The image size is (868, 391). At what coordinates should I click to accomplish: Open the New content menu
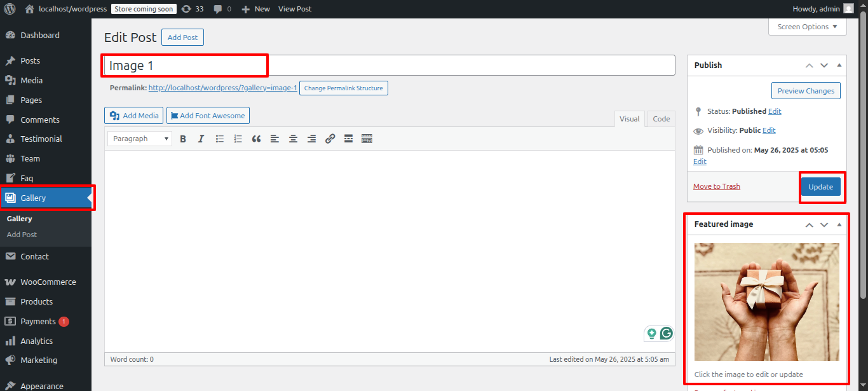pos(255,9)
